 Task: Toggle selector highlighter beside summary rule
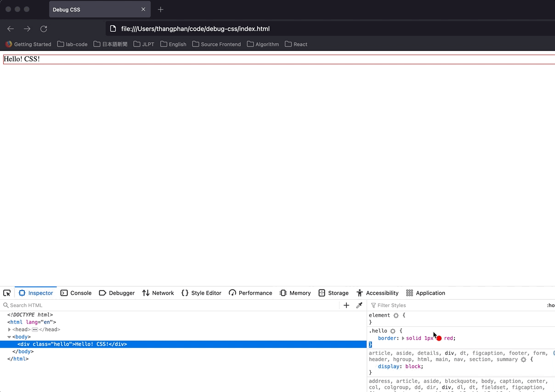point(523,359)
